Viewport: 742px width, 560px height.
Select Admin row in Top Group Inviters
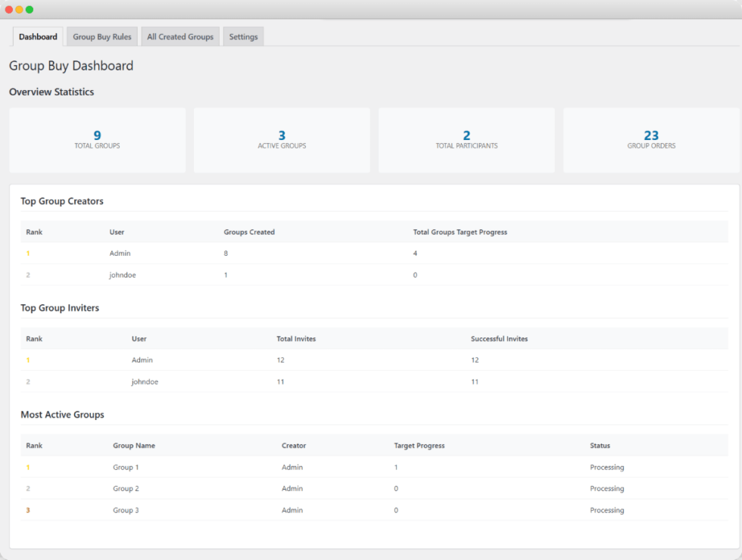[x=142, y=360]
